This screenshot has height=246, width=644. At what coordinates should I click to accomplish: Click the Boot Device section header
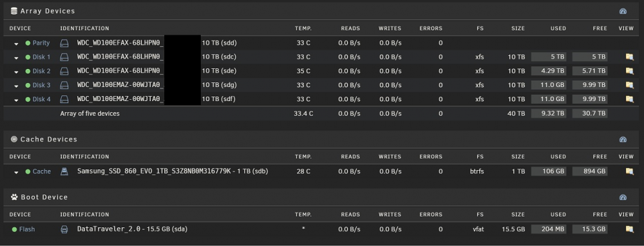pos(44,197)
